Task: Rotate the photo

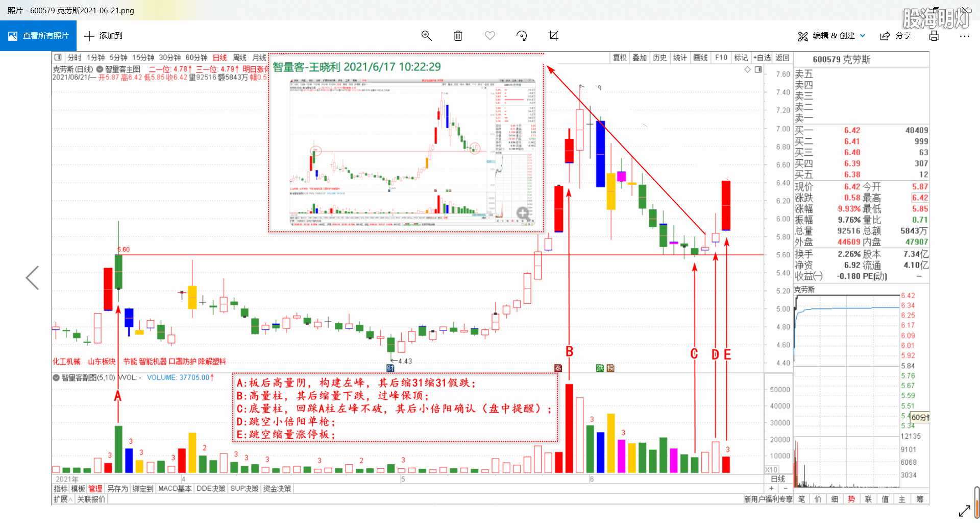Action: pyautogui.click(x=522, y=36)
